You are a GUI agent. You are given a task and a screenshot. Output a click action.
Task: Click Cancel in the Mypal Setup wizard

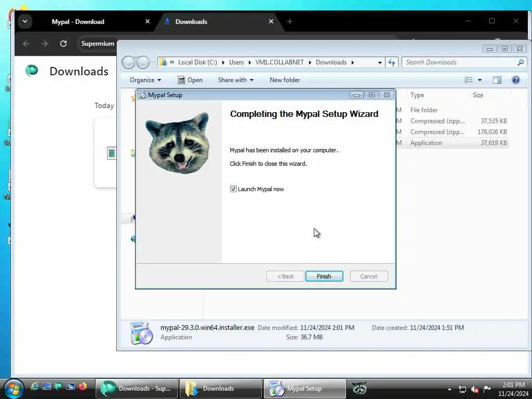368,276
